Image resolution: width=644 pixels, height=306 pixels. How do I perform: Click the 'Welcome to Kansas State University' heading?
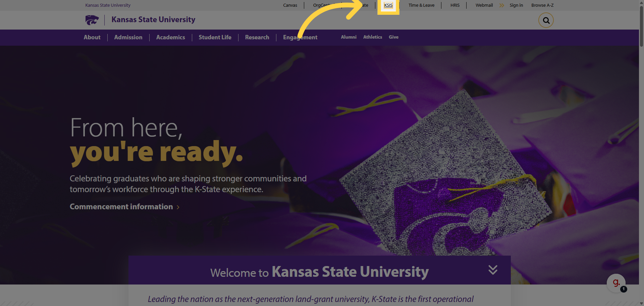319,272
